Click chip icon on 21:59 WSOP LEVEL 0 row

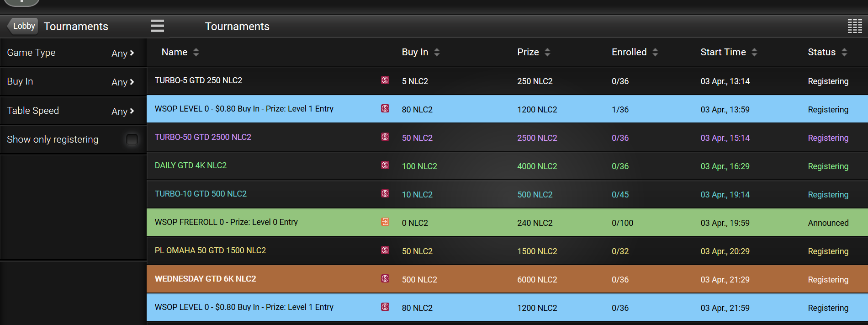click(385, 307)
